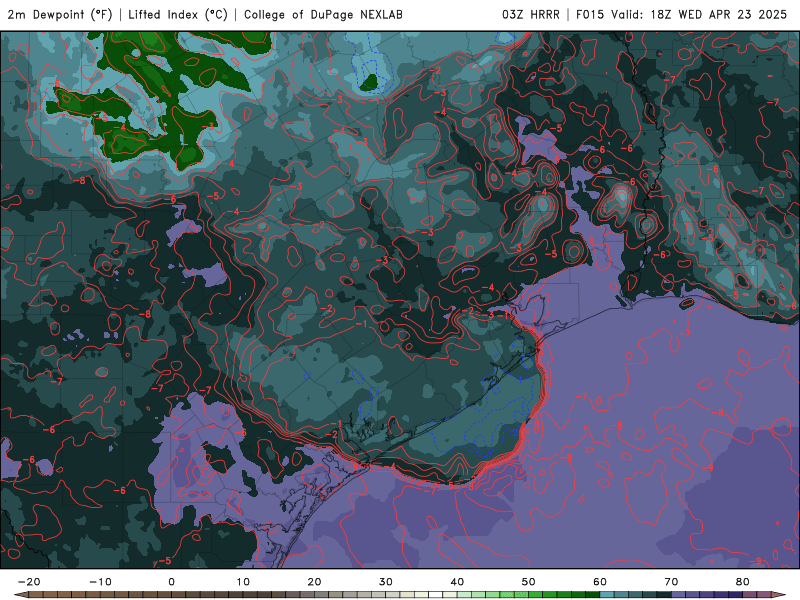
Task: Click the -10 label on the color scale
Action: [100, 582]
